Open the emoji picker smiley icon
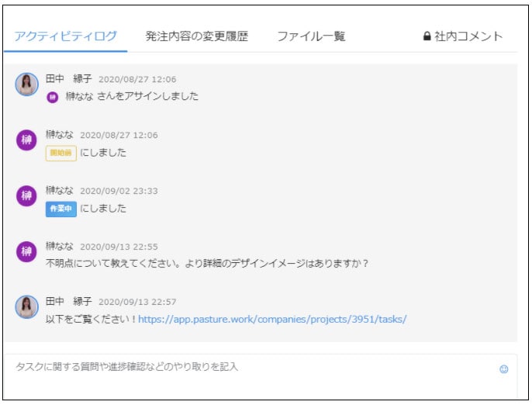The width and height of the screenshot is (532, 405). 503,369
